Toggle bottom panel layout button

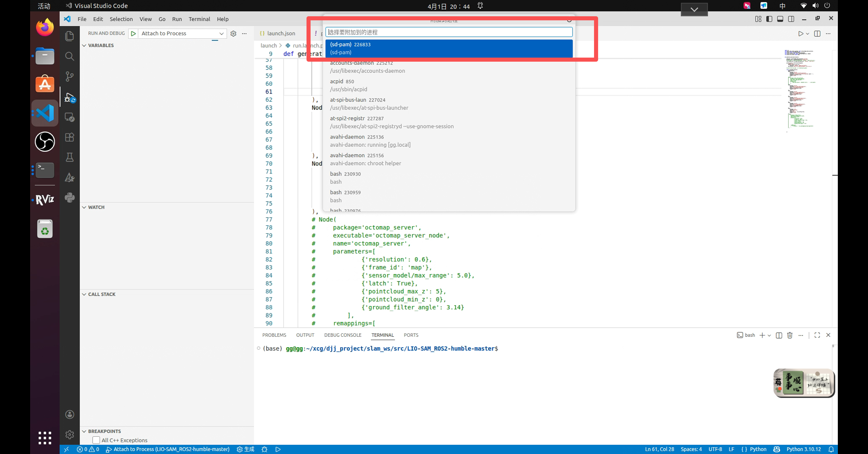coord(780,19)
